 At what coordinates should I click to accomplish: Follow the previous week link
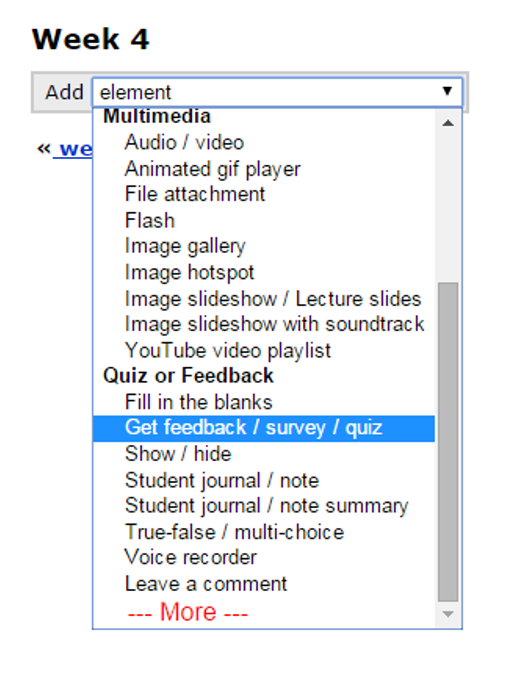point(72,149)
